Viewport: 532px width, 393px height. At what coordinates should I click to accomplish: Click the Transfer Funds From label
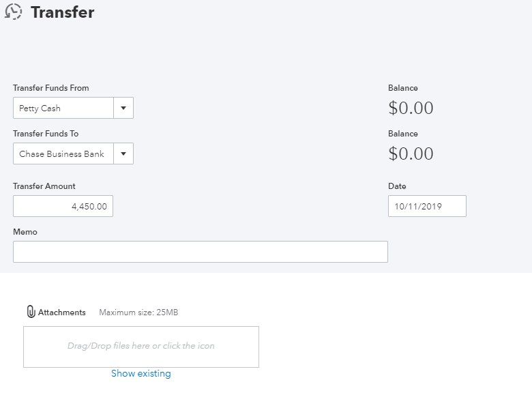point(51,88)
